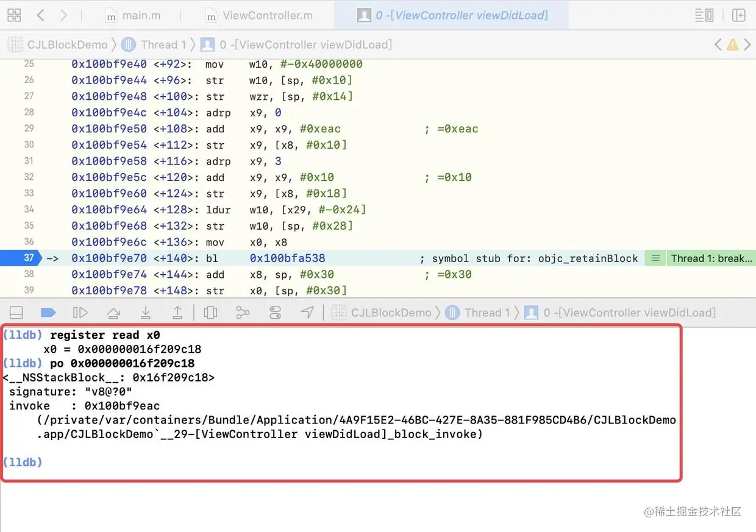The height and width of the screenshot is (532, 756).
Task: Select CJLBlockDemo in debug bar
Action: coord(381,313)
